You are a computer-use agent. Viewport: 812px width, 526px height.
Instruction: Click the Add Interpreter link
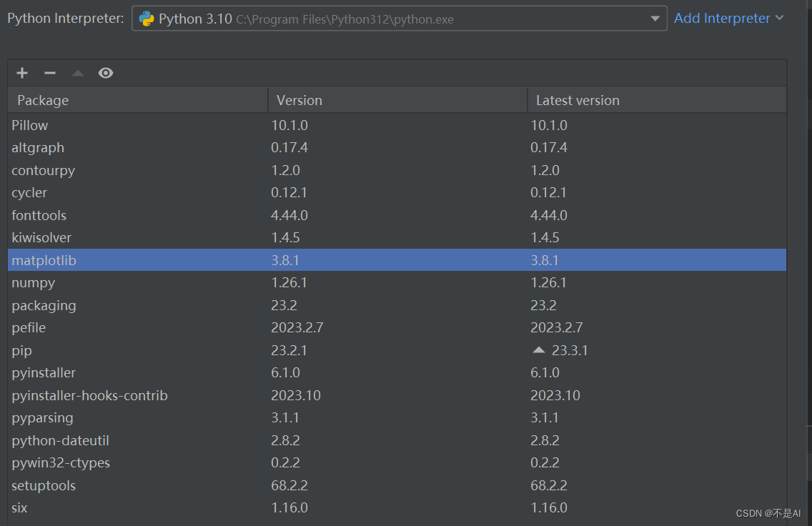721,18
